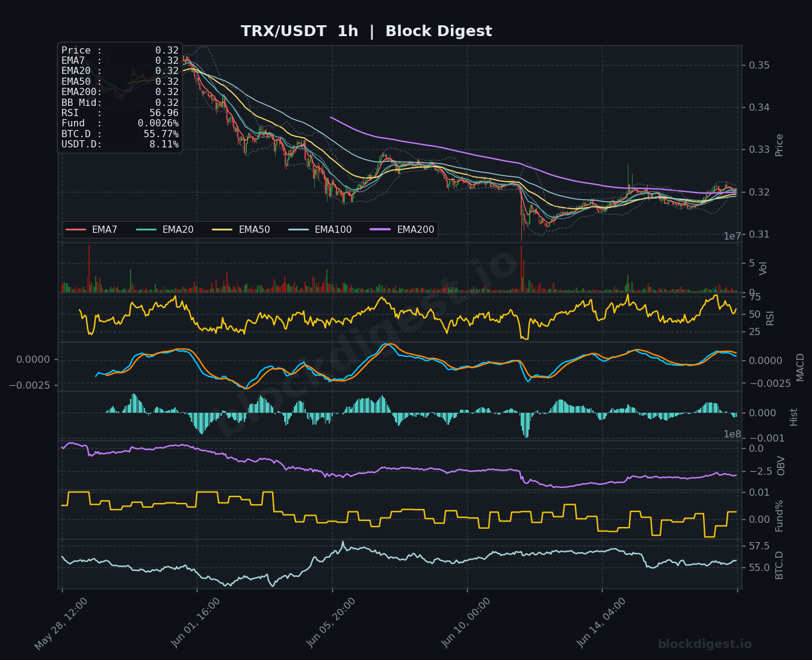Open blockdigest.io link at bottom right

tap(705, 644)
